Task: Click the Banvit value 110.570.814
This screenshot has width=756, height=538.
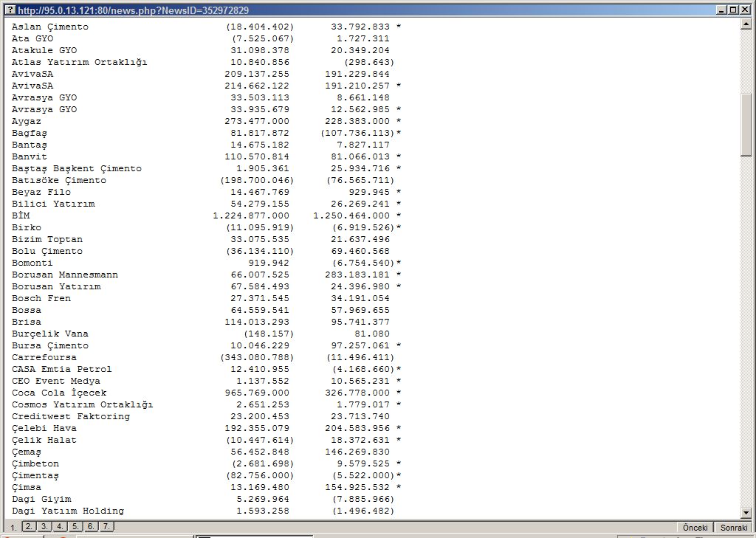Action: (257, 156)
